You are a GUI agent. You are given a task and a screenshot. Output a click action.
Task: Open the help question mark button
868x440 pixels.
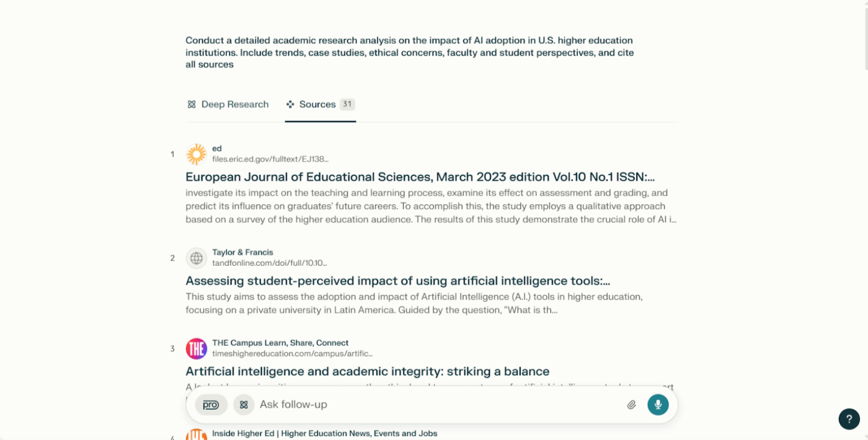tap(849, 419)
